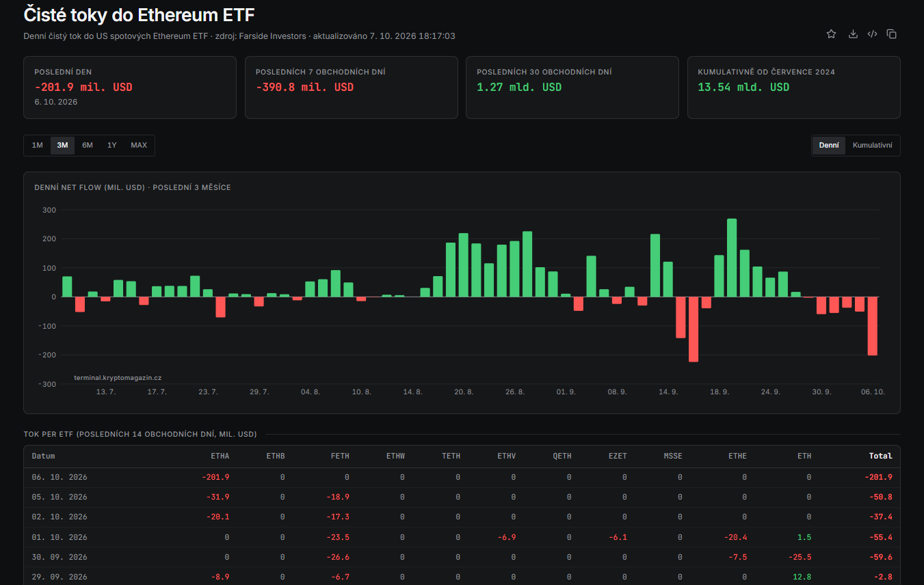Select the 1M time range
Screen dimensions: 924x585
pyautogui.click(x=38, y=146)
